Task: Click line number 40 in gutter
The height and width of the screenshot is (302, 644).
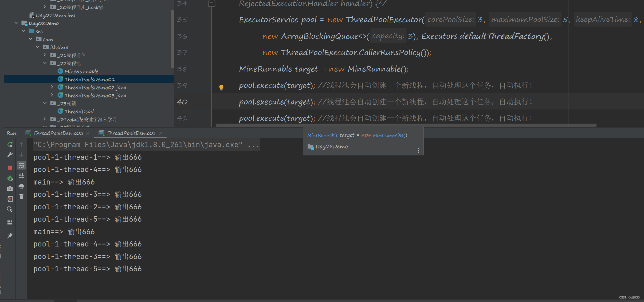Action: pos(182,102)
